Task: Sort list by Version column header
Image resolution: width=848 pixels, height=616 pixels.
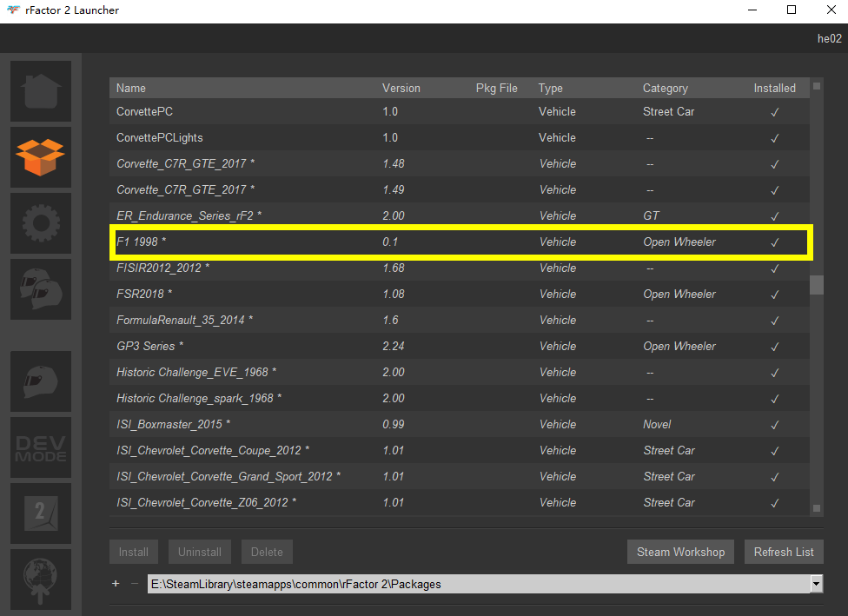Action: tap(401, 88)
